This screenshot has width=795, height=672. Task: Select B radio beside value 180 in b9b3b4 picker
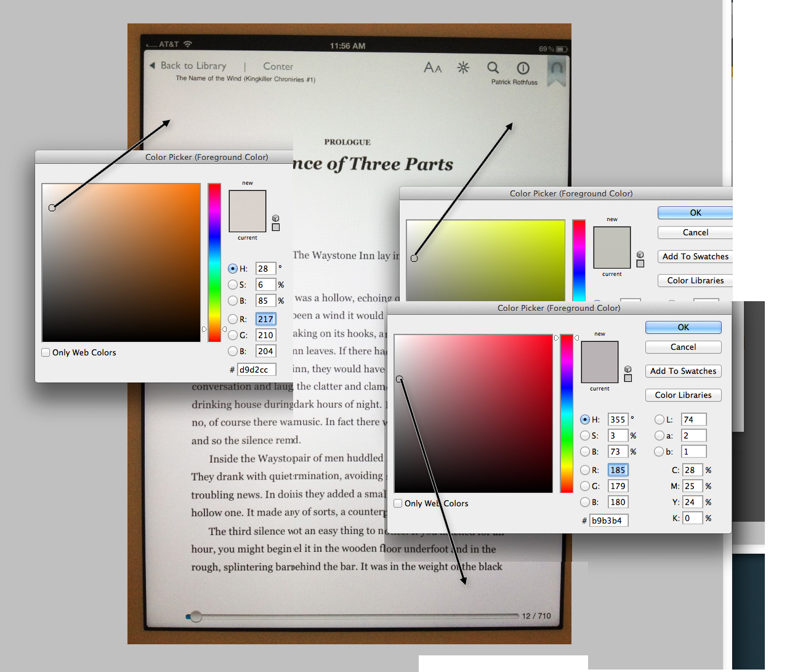coord(585,502)
